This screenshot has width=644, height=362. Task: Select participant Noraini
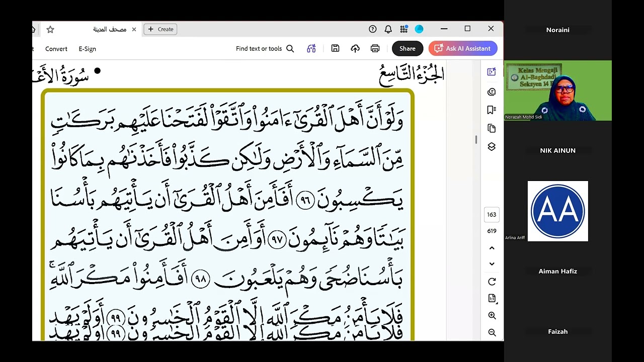557,30
